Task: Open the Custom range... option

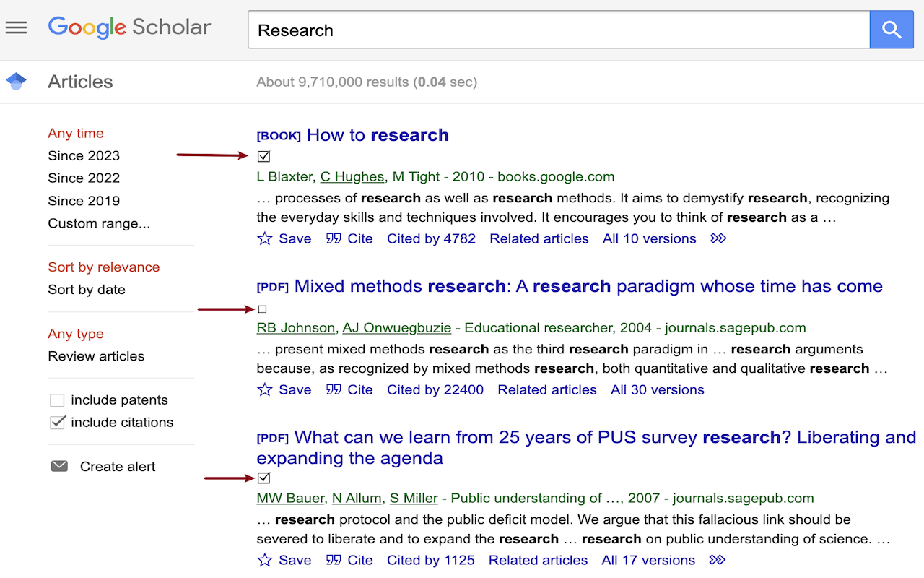Action: click(99, 223)
